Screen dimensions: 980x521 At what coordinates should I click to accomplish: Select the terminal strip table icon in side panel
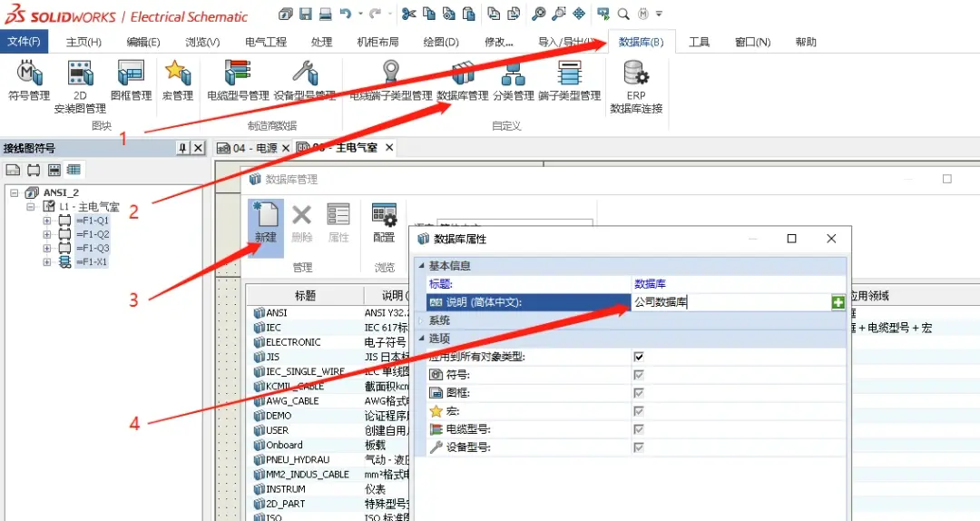coord(73,170)
